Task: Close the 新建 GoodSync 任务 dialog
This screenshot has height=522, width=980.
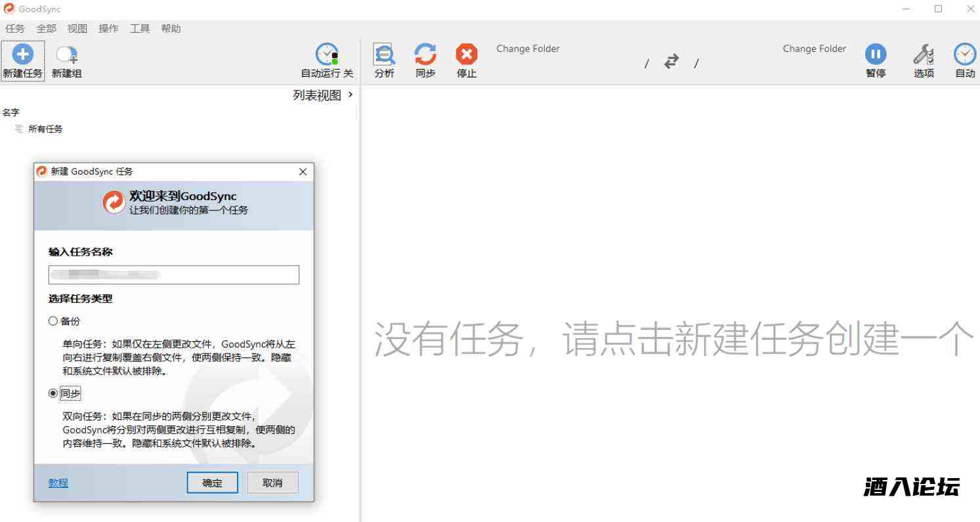Action: pyautogui.click(x=303, y=172)
